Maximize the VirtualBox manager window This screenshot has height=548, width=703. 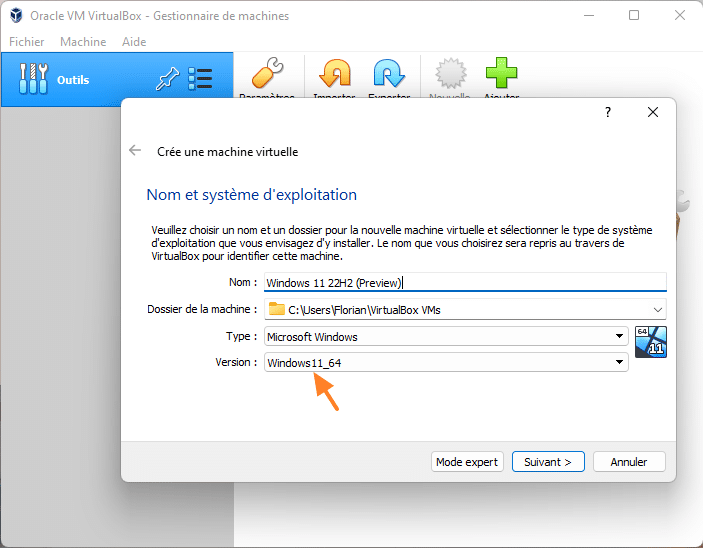click(x=634, y=15)
